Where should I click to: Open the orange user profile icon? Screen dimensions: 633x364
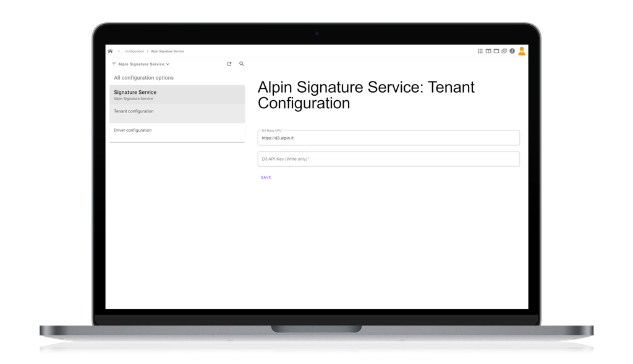pos(522,51)
